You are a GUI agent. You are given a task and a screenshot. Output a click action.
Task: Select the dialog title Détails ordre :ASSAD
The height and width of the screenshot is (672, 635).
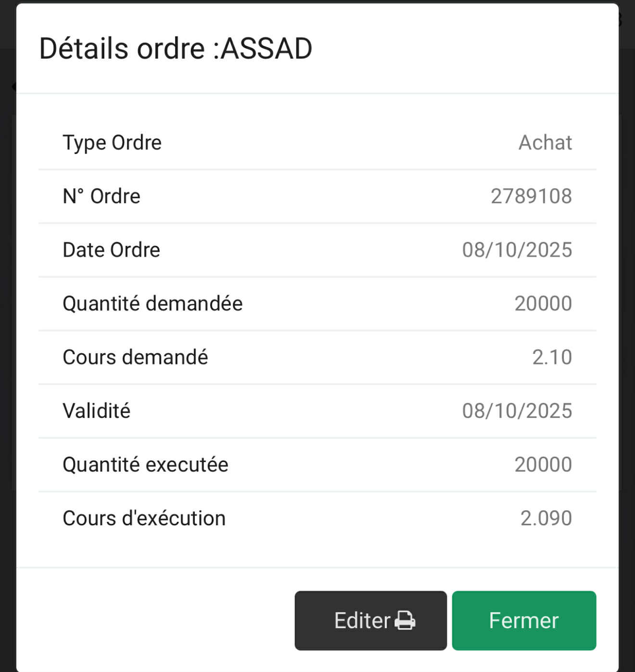tap(176, 49)
